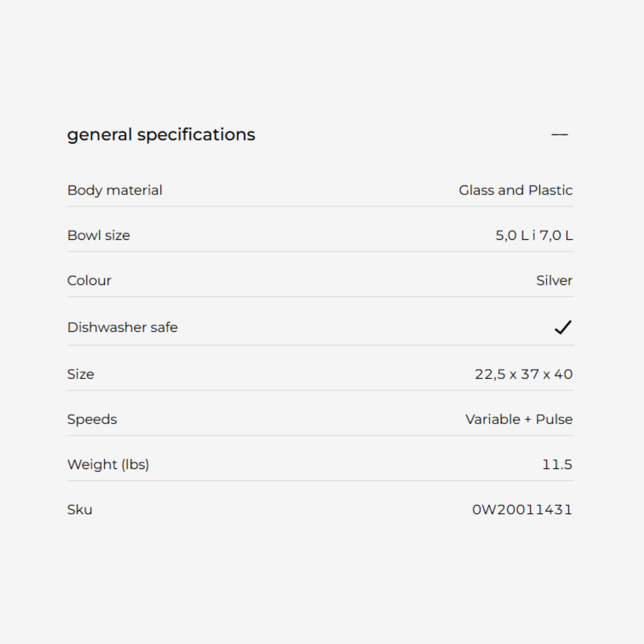Click the 5,0 L i 7,0 L value
644x644 pixels.
pyautogui.click(x=534, y=235)
